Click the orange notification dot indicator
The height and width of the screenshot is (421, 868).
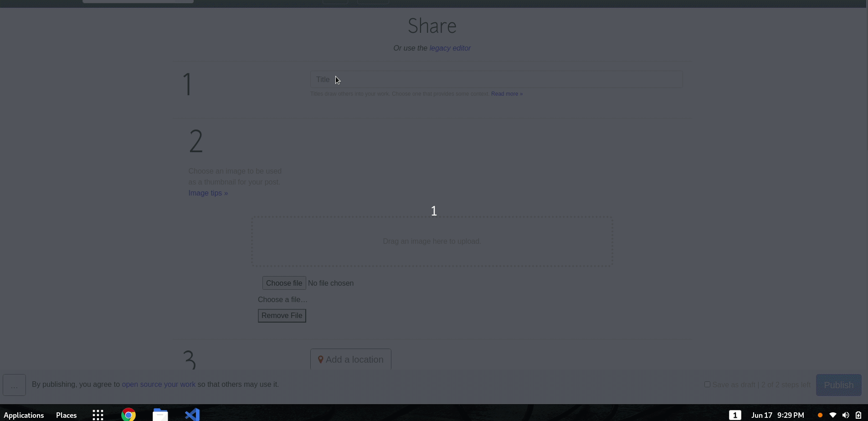coord(820,415)
